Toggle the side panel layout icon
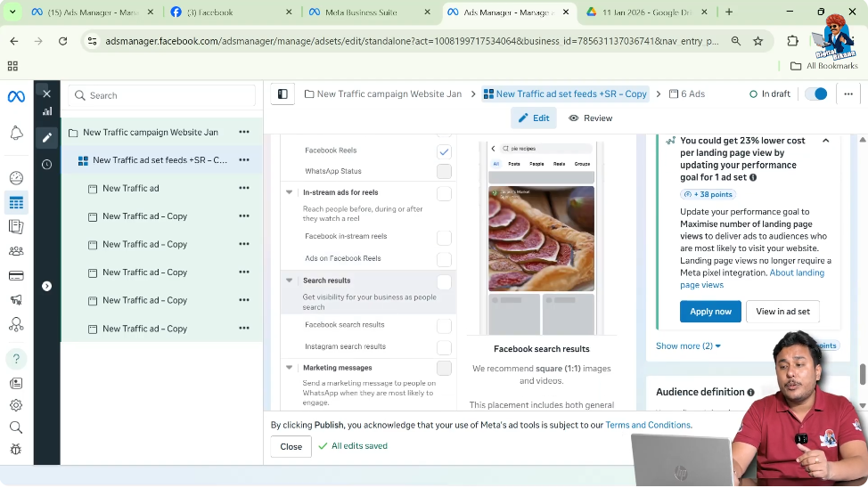Screen dimensions: 868x488 point(283,94)
